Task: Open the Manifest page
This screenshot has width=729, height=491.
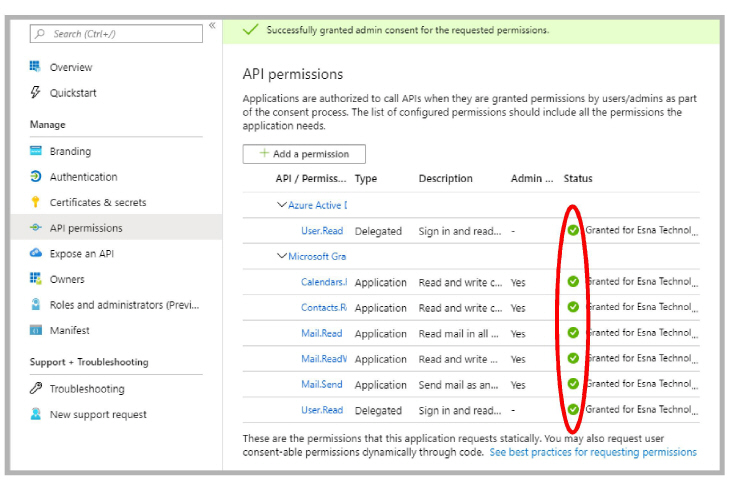Action: coord(70,330)
